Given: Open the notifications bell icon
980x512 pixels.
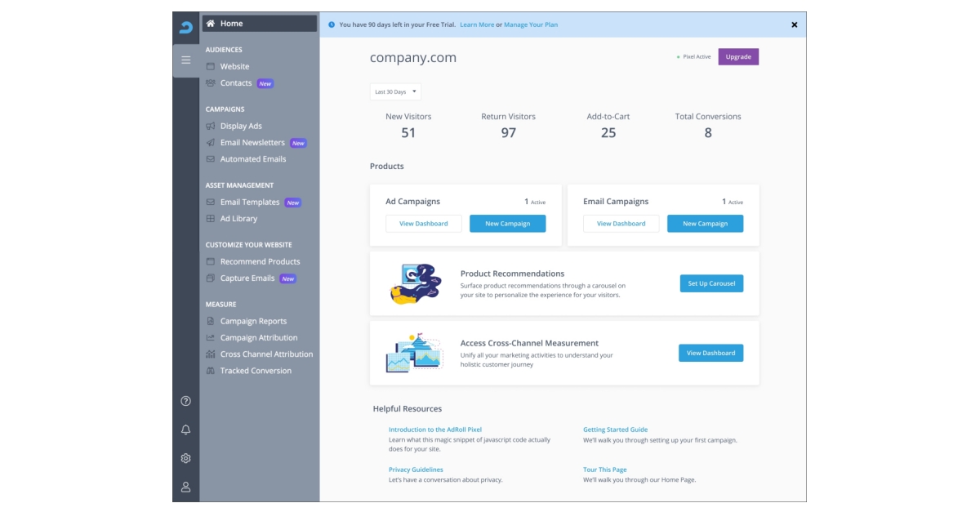Looking at the screenshot, I should click(x=185, y=430).
